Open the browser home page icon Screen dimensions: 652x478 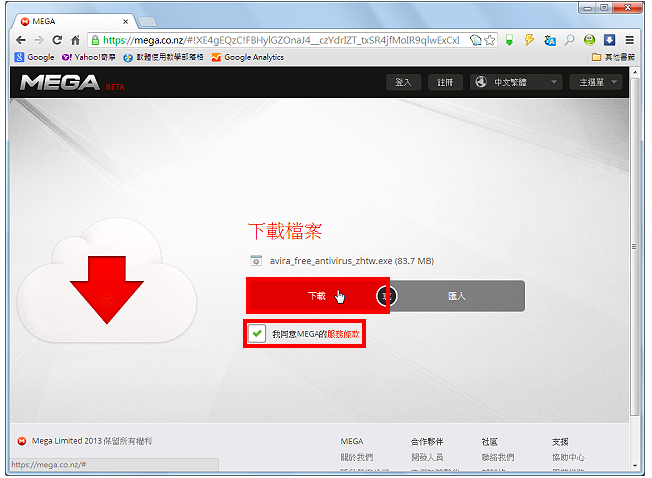coord(75,40)
